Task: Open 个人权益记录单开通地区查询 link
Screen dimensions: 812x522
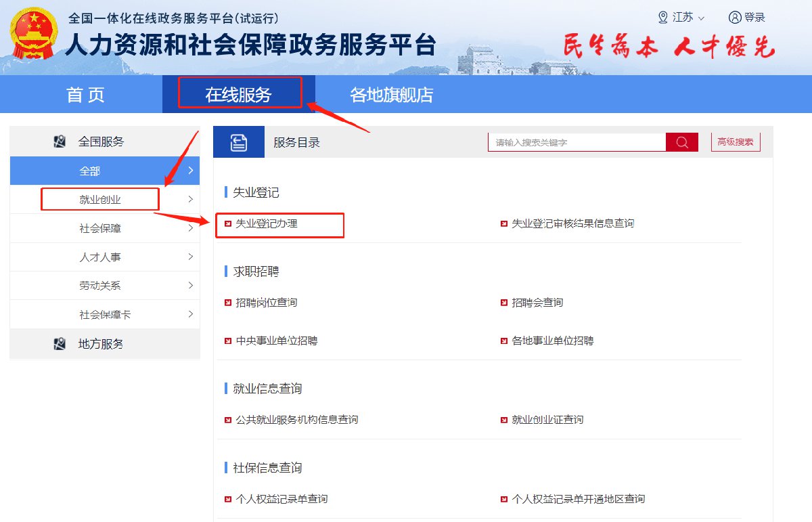Action: click(578, 499)
